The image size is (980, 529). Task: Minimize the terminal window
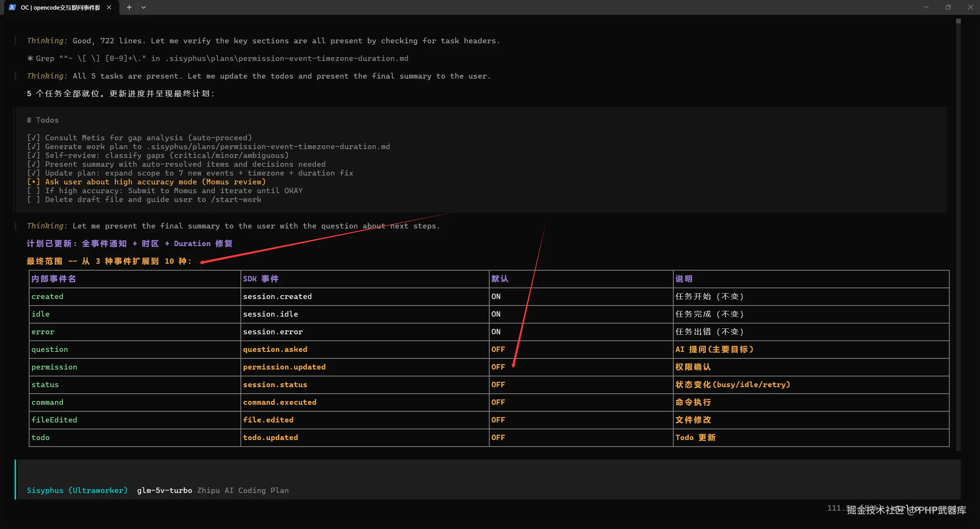[926, 7]
